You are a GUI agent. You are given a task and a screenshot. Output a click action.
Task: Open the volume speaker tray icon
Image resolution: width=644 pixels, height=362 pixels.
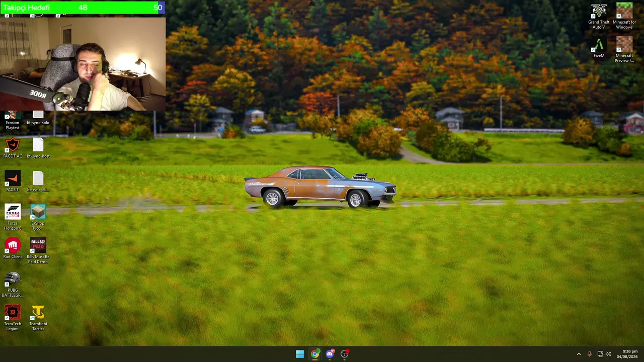(609, 354)
